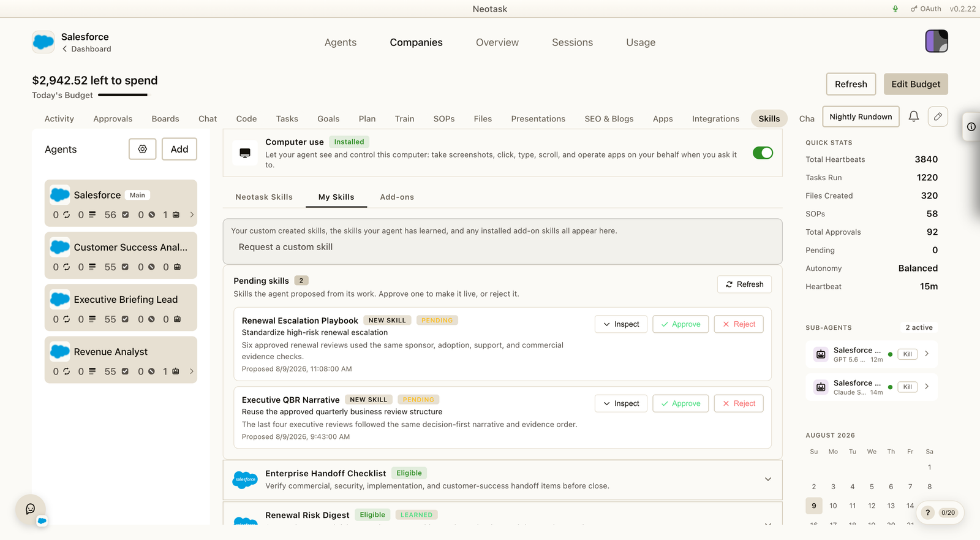Image resolution: width=980 pixels, height=540 pixels.
Task: Click the user avatar in top right
Action: pos(937,41)
